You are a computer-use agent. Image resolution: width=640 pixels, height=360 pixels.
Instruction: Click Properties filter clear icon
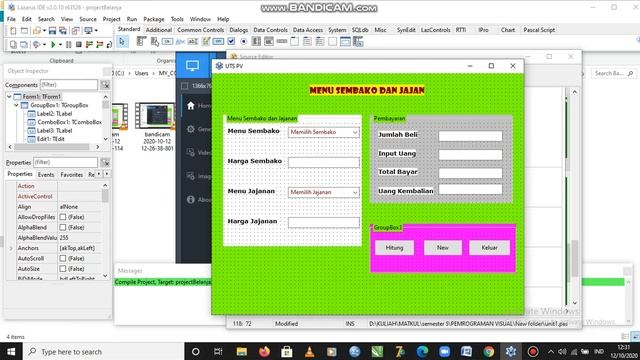105,162
